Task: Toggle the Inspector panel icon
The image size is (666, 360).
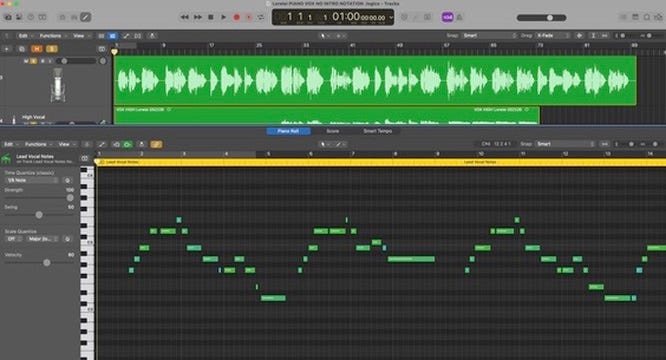Action: 20,17
